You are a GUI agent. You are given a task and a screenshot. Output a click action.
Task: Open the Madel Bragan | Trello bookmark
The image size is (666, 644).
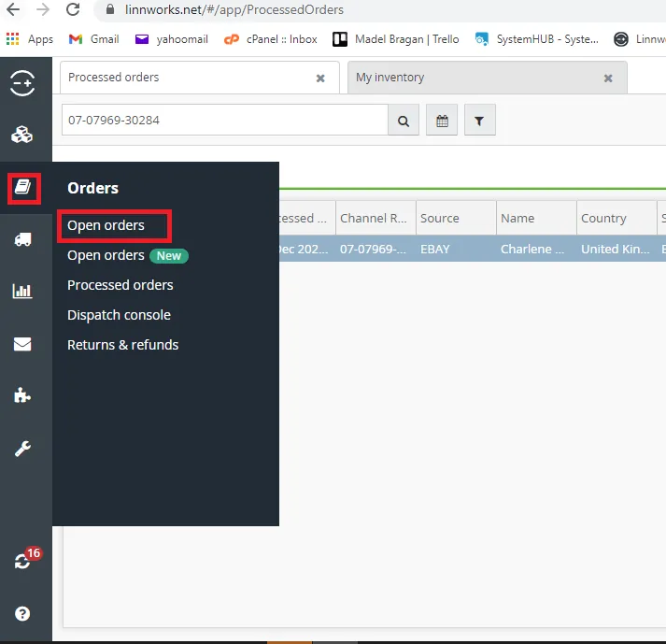(x=396, y=39)
